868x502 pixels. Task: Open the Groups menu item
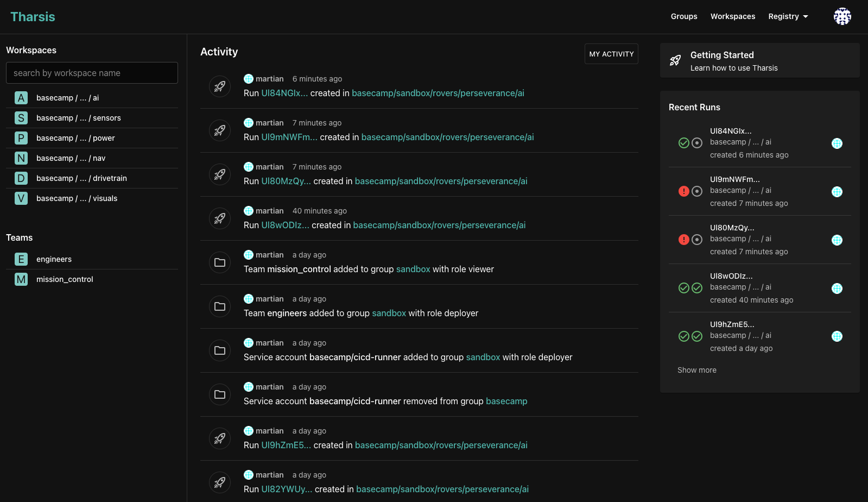(684, 16)
